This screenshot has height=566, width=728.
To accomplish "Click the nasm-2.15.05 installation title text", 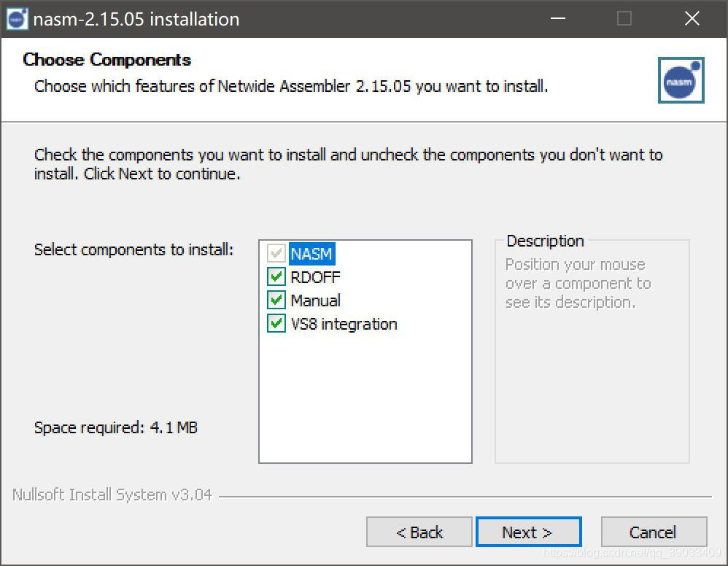I will (x=136, y=20).
